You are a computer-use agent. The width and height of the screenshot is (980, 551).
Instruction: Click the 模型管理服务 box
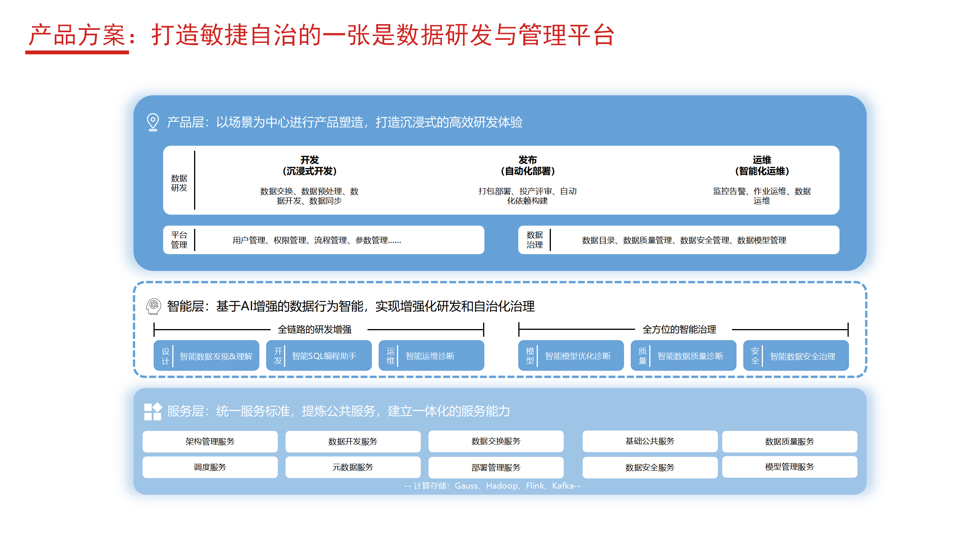pyautogui.click(x=789, y=467)
